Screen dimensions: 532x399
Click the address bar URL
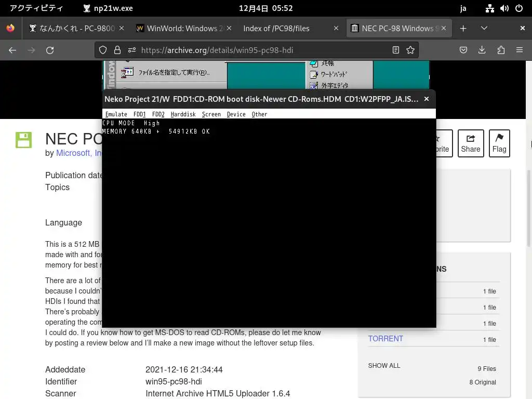217,50
